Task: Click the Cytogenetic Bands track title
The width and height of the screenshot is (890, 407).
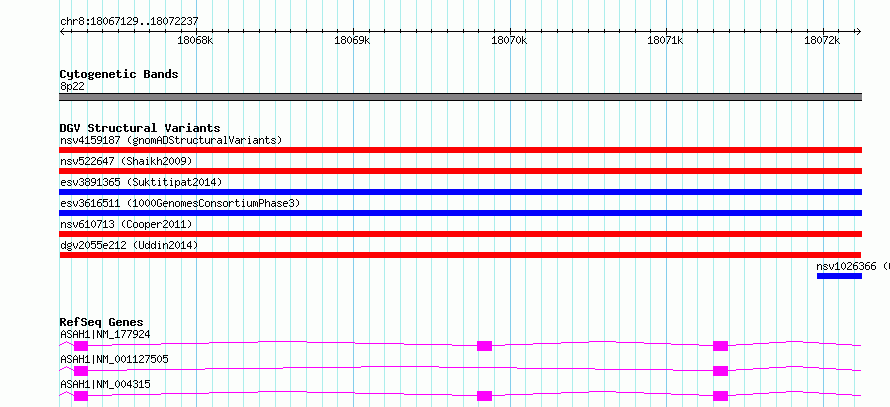Action: 119,74
